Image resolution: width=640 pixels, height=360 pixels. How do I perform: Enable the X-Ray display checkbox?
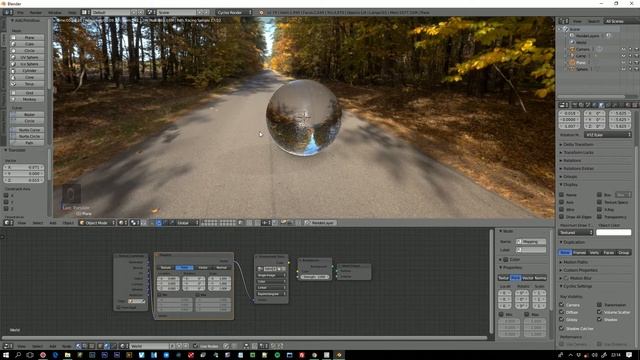tap(599, 209)
